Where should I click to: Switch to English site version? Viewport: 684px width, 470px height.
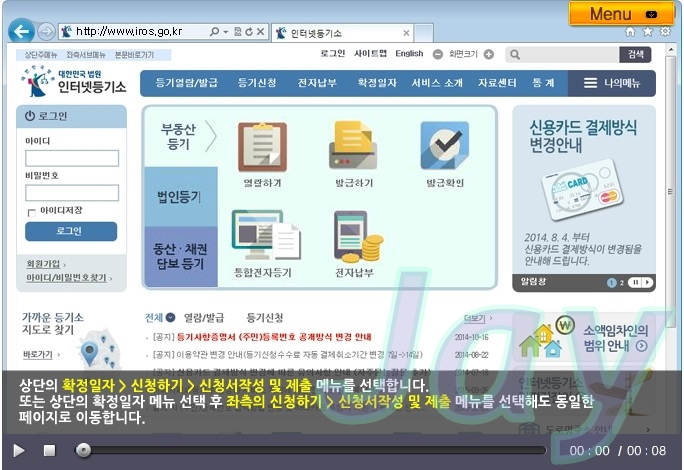pos(409,54)
